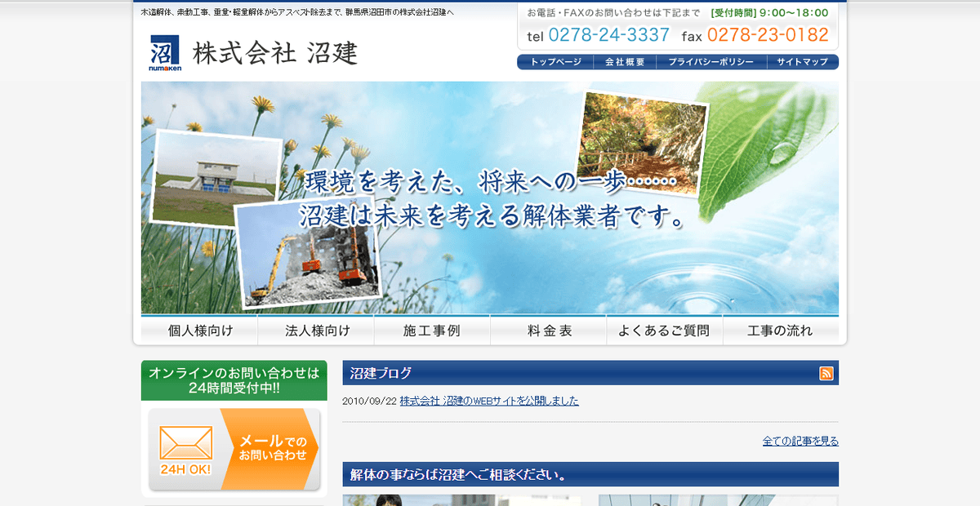Select the トップページ menu item

(555, 61)
